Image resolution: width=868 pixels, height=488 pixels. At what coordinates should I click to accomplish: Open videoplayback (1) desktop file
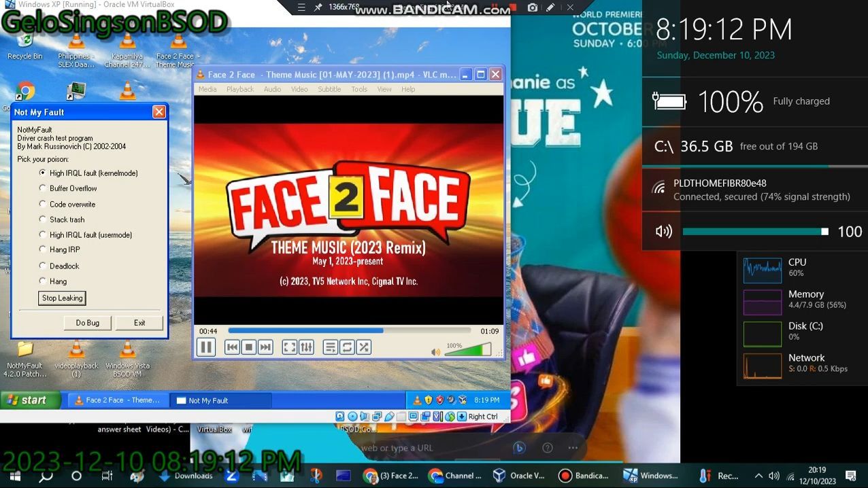click(x=76, y=359)
